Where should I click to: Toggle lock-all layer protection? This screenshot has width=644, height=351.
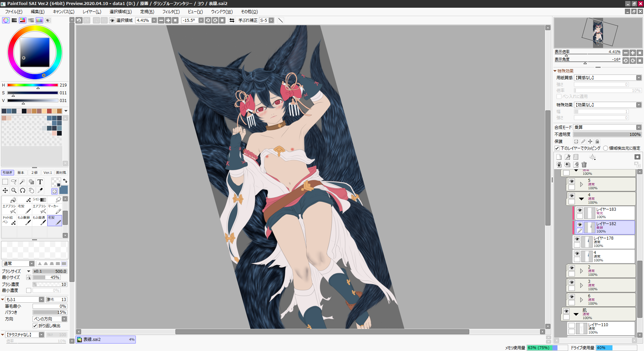pos(597,141)
